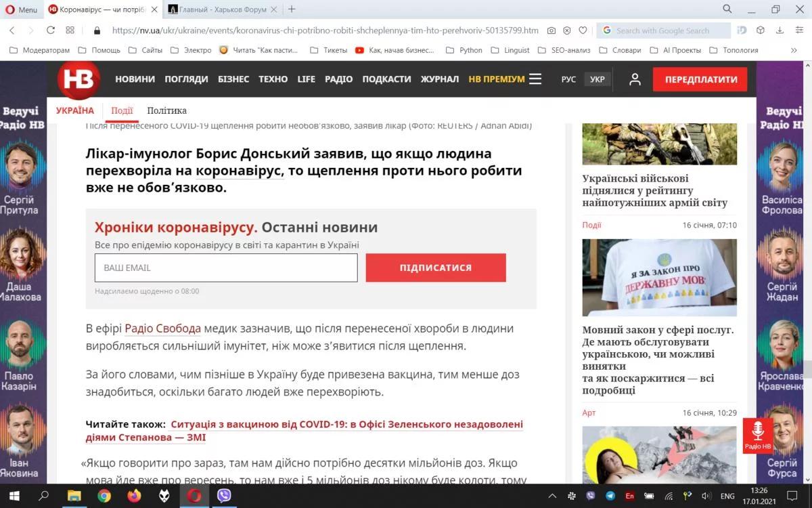
Task: Open the ad blocker shield icon
Action: click(567, 30)
